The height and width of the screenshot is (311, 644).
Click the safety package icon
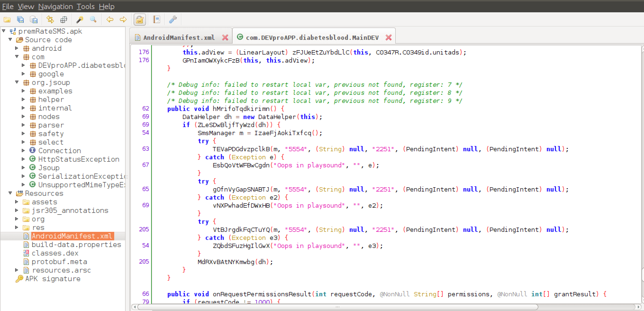coord(33,134)
